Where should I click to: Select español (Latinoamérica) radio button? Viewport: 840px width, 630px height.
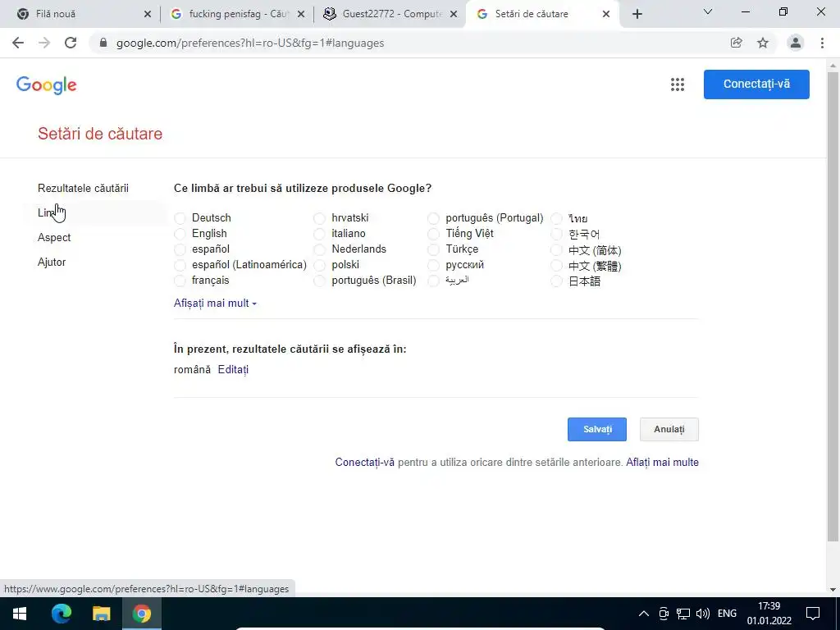coord(180,265)
